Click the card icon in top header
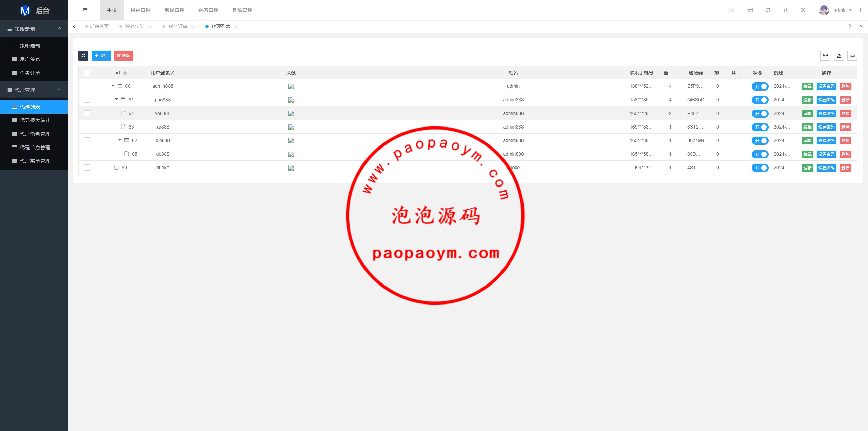The width and height of the screenshot is (868, 431). click(x=750, y=10)
